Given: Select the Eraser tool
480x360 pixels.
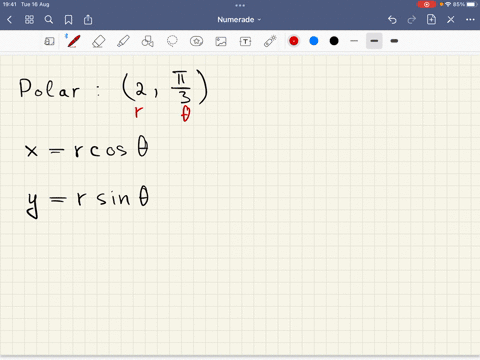Looking at the screenshot, I should [x=98, y=41].
